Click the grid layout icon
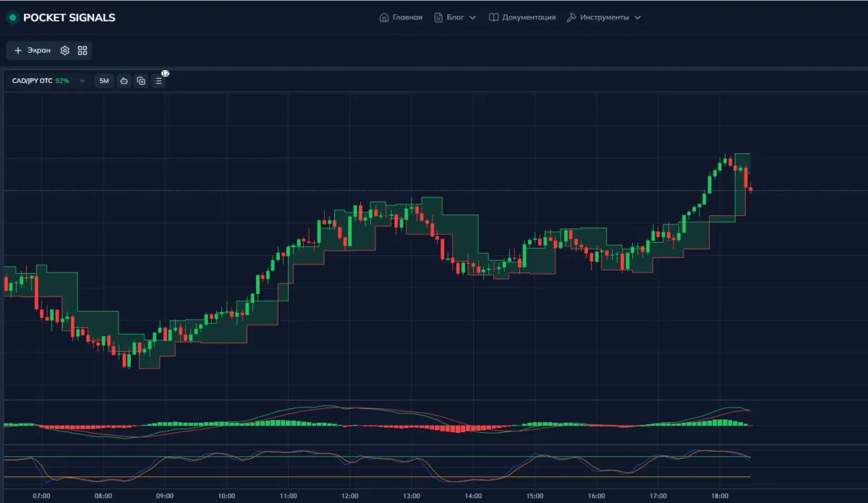868x503 pixels. pyautogui.click(x=81, y=51)
